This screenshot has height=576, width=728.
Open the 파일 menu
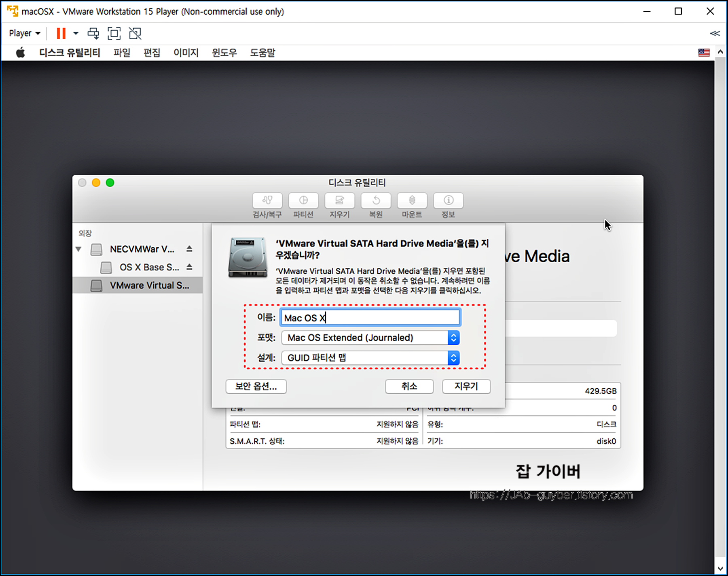122,53
